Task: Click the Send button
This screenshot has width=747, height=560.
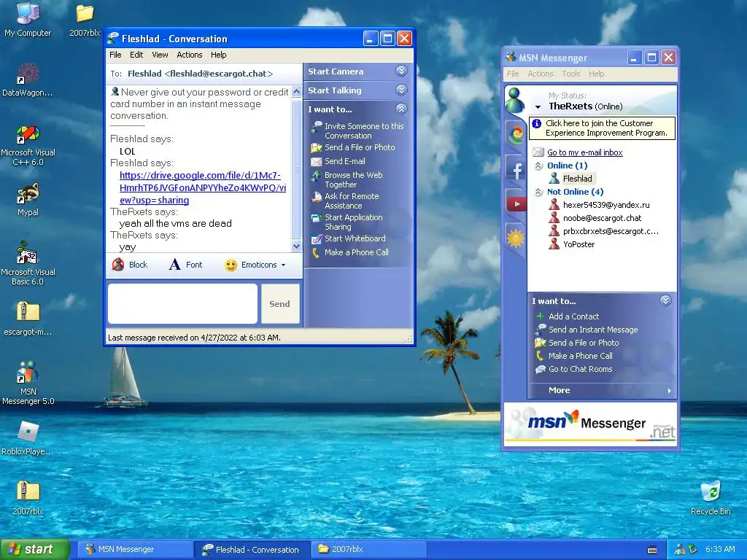Action: click(279, 304)
